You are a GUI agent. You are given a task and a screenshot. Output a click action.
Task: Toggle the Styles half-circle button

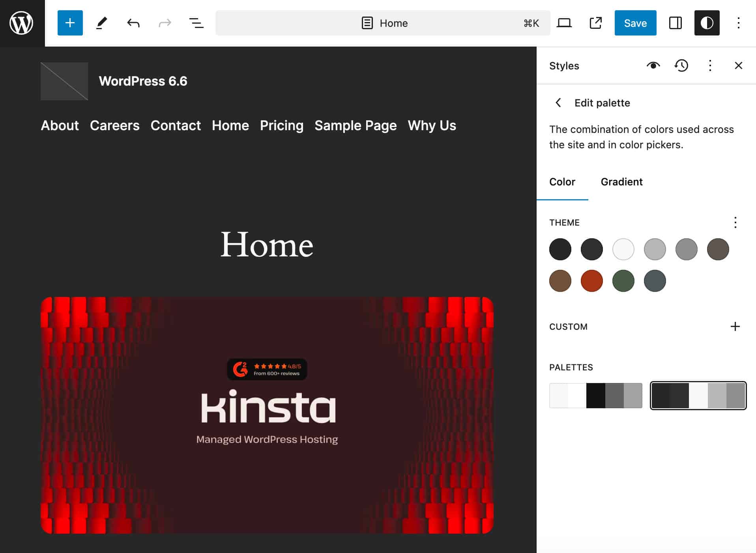pyautogui.click(x=707, y=23)
